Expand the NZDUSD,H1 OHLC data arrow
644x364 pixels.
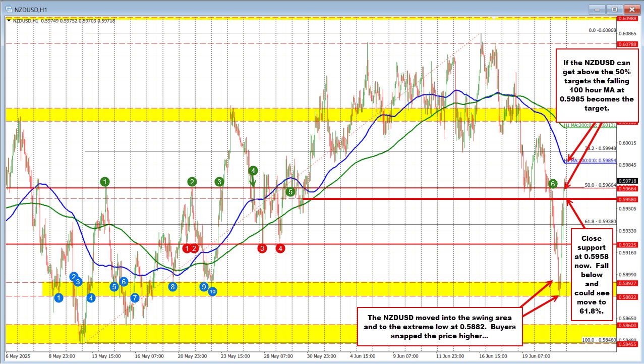[x=9, y=21]
